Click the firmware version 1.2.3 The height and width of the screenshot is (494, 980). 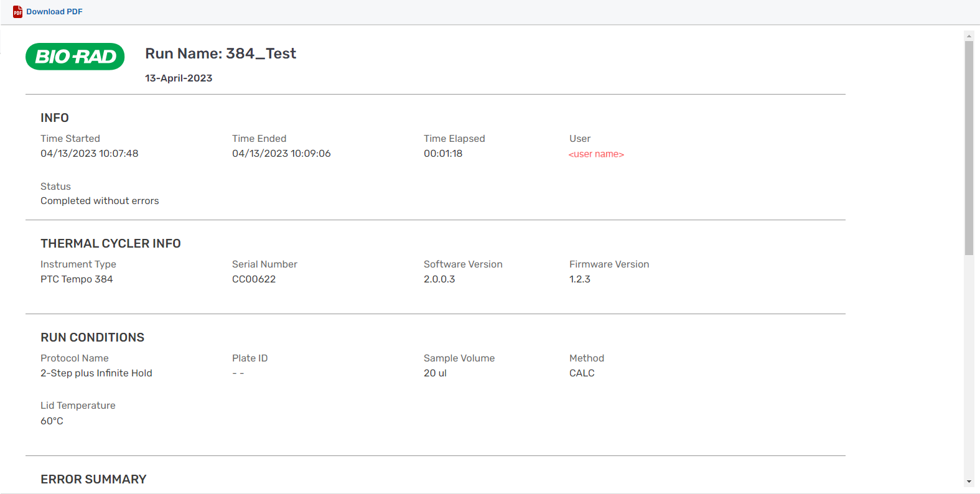(x=580, y=279)
